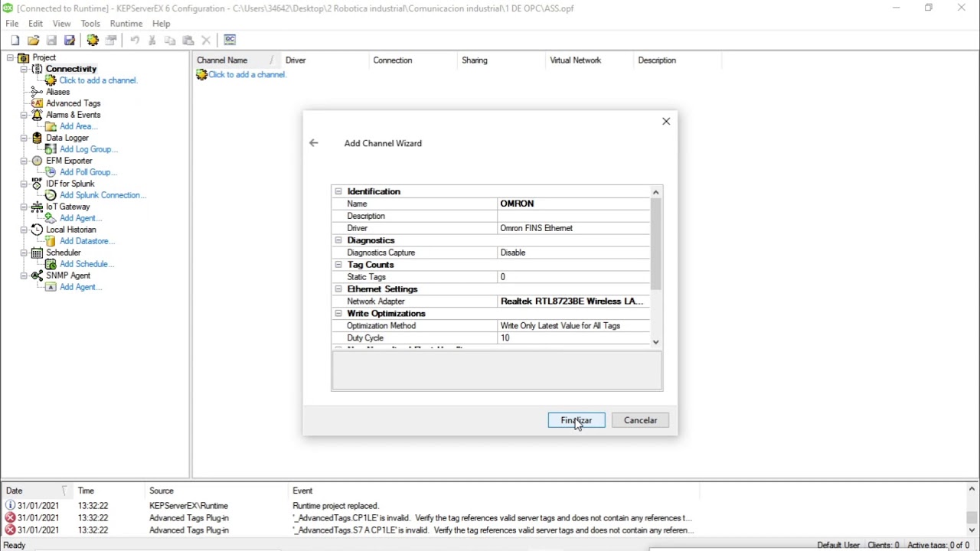This screenshot has width=980, height=551.
Task: Click the IDF for Splunk icon
Action: 37,184
